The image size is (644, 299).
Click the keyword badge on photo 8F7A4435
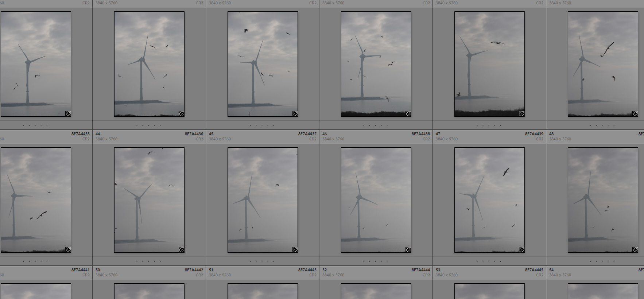coord(68,250)
